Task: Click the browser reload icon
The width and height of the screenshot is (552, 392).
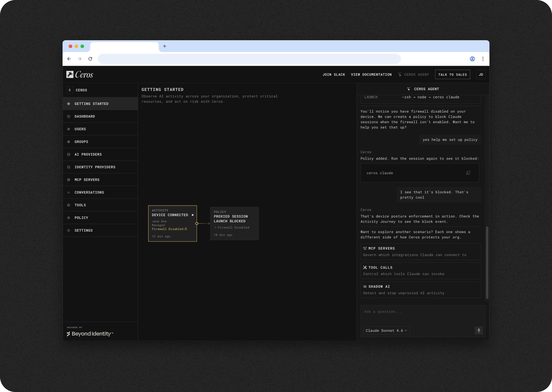Action: click(90, 59)
